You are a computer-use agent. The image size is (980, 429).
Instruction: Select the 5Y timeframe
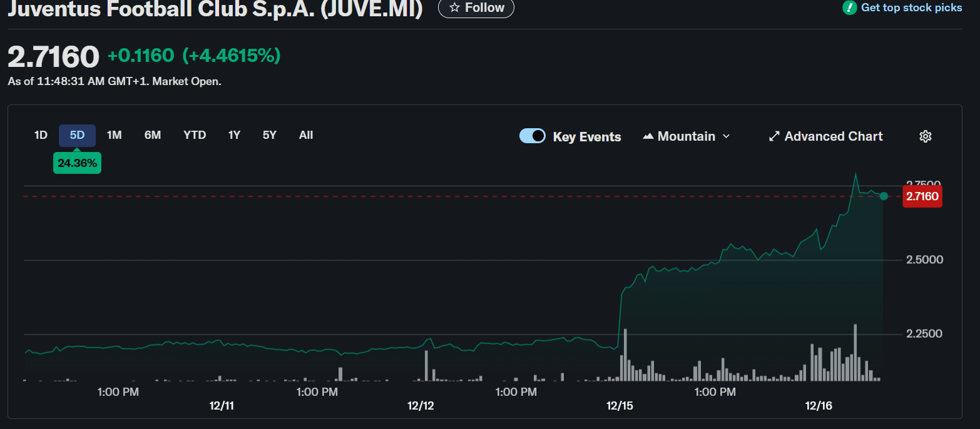pyautogui.click(x=269, y=134)
